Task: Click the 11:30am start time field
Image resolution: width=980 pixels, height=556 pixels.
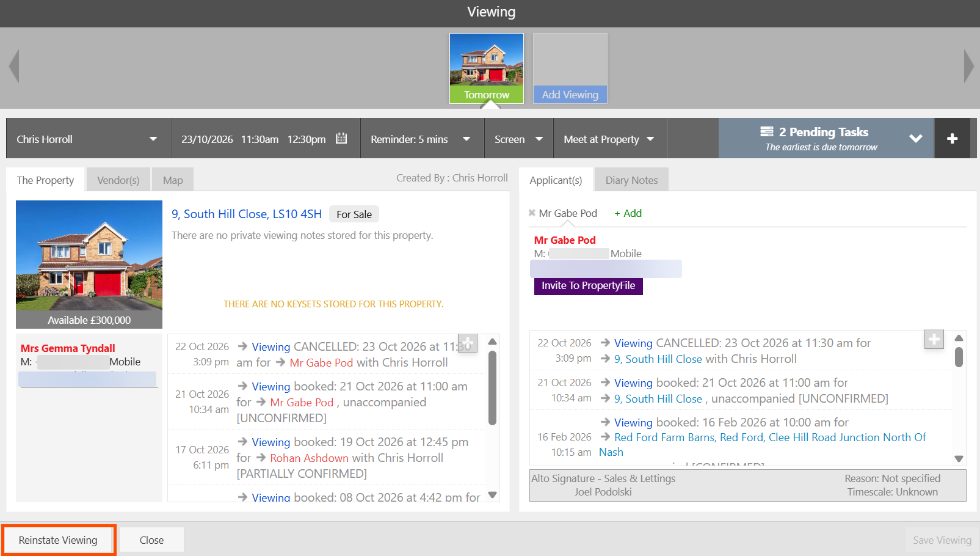Action: click(x=260, y=139)
